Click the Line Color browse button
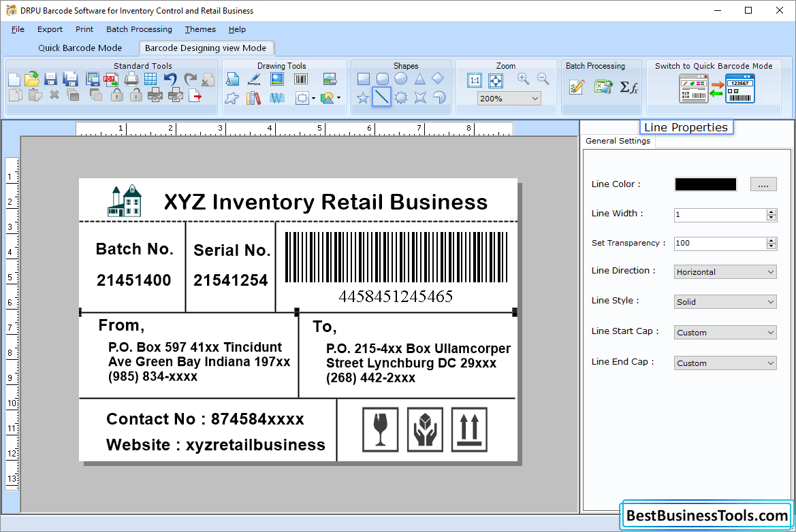This screenshot has width=796, height=532. (x=763, y=184)
